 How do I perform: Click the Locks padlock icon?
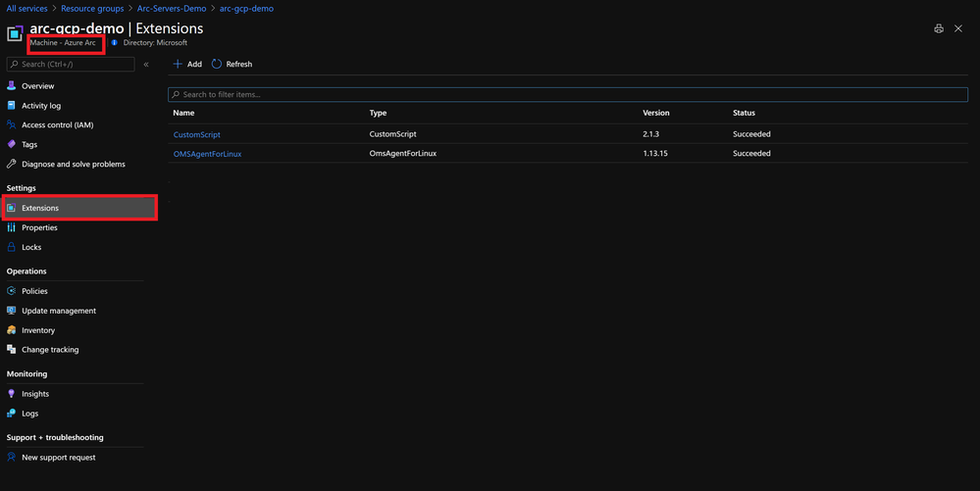coord(11,247)
